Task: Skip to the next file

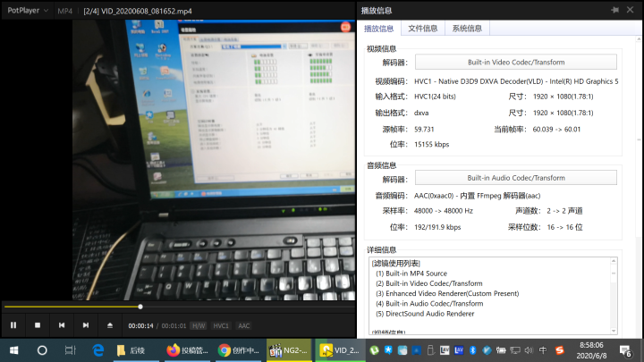Action: (x=86, y=324)
